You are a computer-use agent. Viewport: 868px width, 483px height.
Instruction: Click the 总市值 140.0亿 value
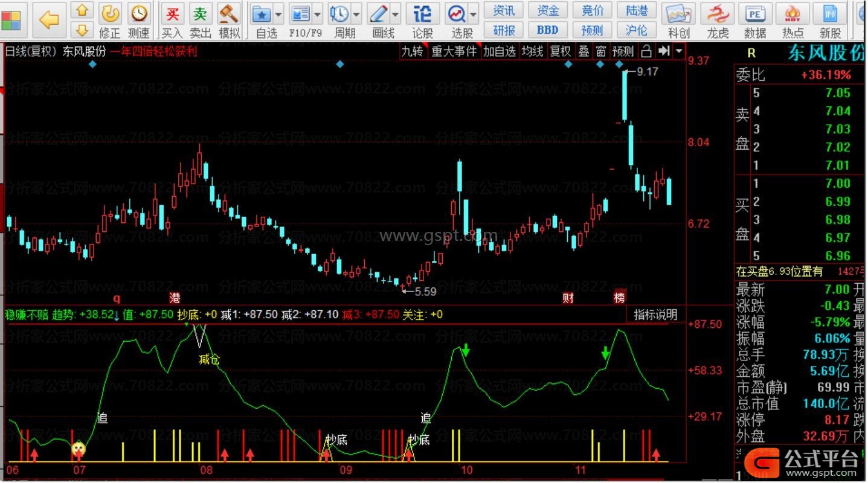coord(826,403)
